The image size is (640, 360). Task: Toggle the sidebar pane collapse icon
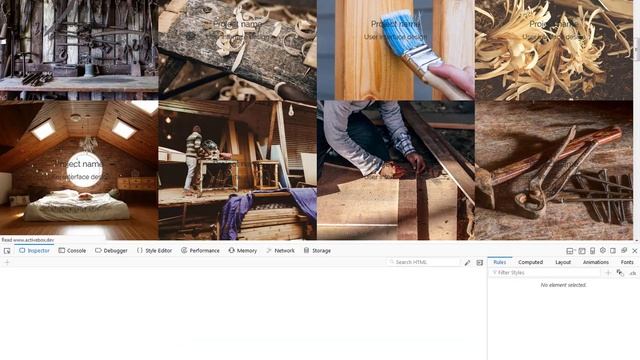480,262
